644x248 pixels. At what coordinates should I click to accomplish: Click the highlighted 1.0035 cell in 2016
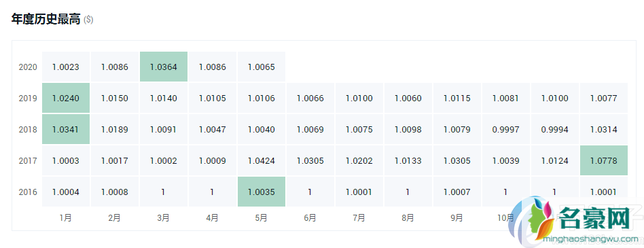click(262, 192)
